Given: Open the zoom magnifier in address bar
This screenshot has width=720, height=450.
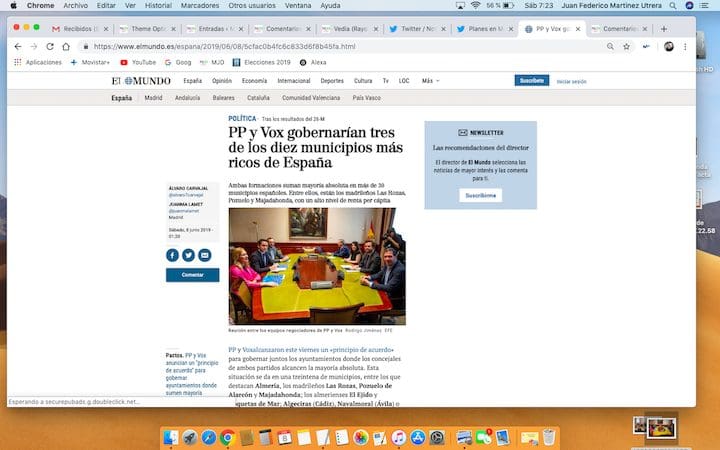Looking at the screenshot, I should coord(610,46).
